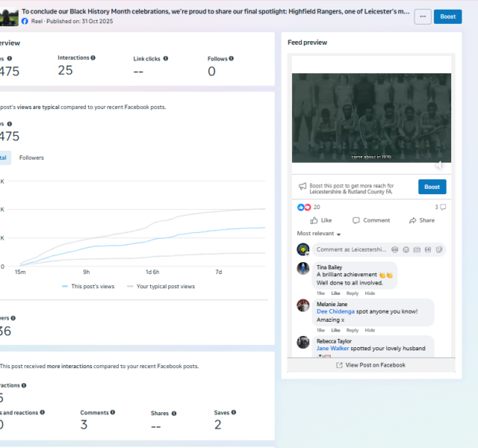The height and width of the screenshot is (448, 478).
Task: Like the post in feed preview
Action: pos(320,220)
